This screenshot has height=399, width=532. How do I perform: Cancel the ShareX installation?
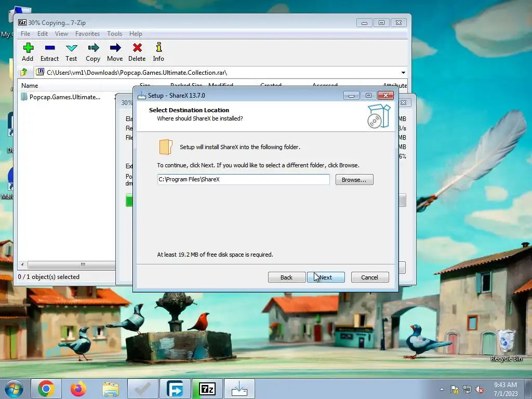click(x=370, y=277)
